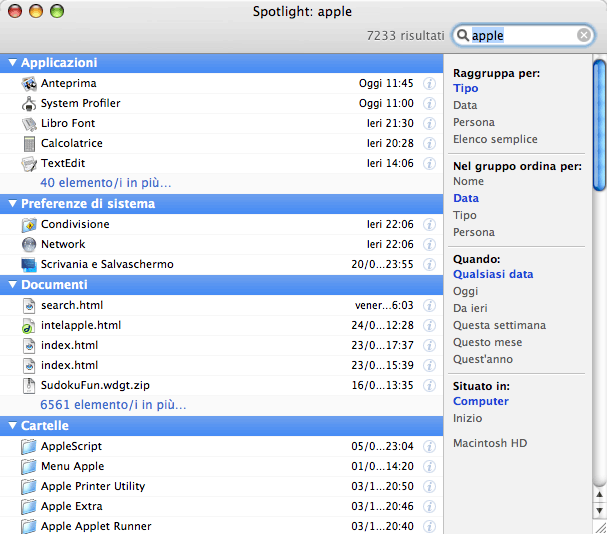Show info for Calcolatrice
This screenshot has width=607, height=534.
coord(429,144)
